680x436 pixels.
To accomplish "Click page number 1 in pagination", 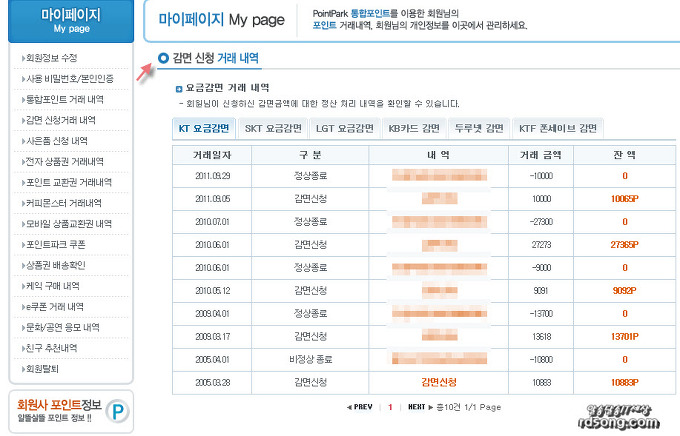I will (390, 407).
